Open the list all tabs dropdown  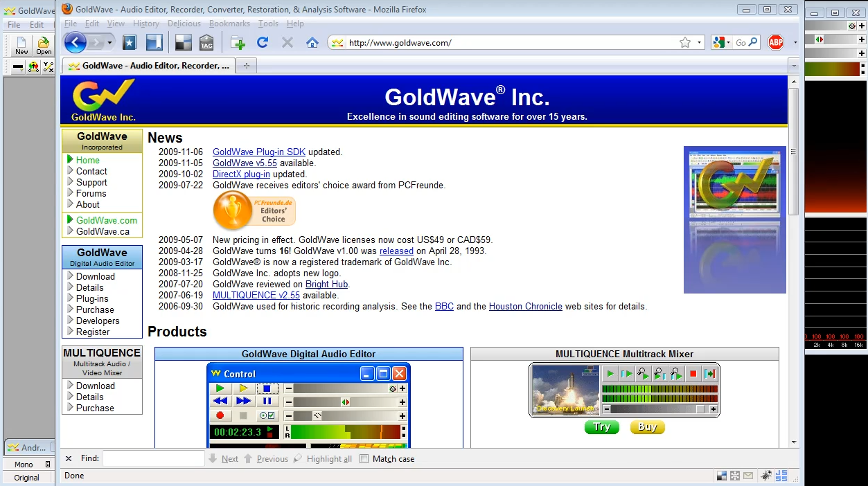click(793, 66)
